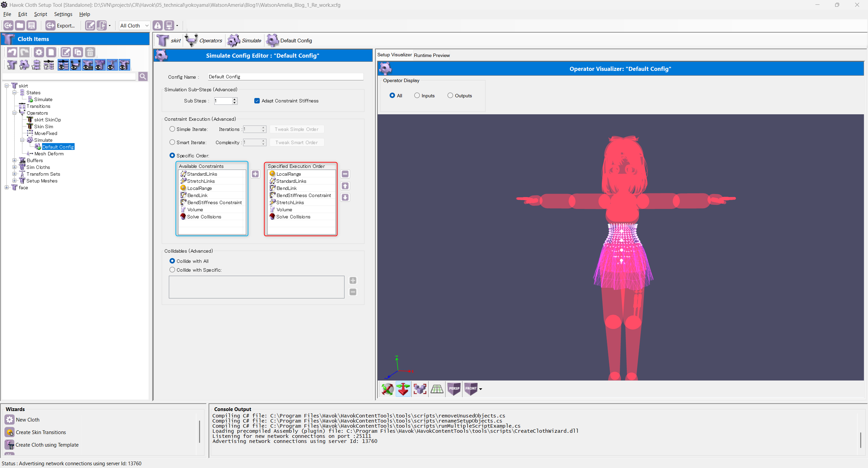Switch to Setup Visualizer tab
Viewport: 868px width, 468px height.
coord(394,55)
